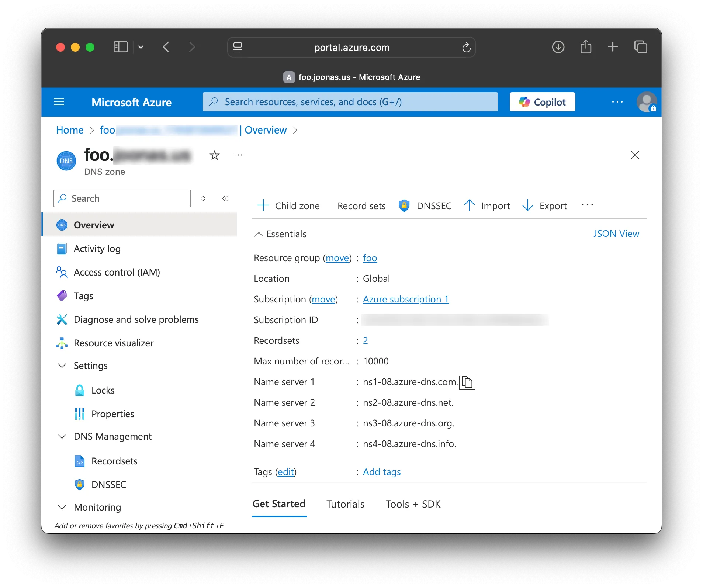Image resolution: width=703 pixels, height=588 pixels.
Task: Click Export in the command bar
Action: [x=545, y=205]
